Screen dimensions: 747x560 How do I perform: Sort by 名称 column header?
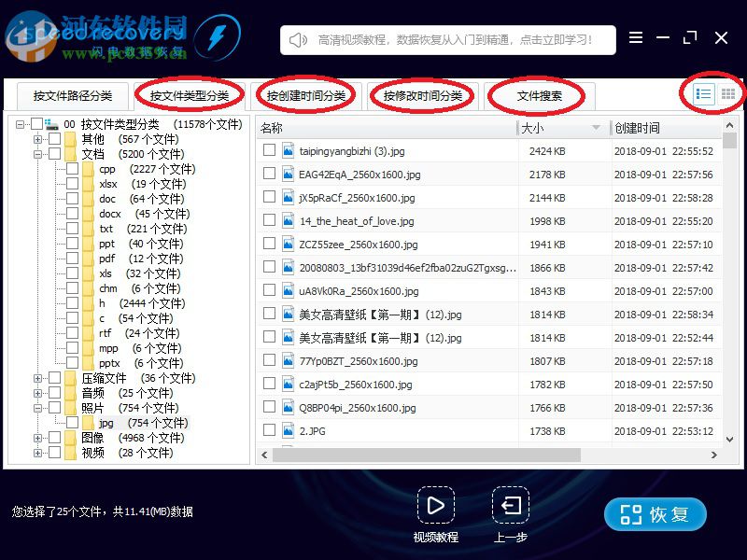click(x=387, y=128)
